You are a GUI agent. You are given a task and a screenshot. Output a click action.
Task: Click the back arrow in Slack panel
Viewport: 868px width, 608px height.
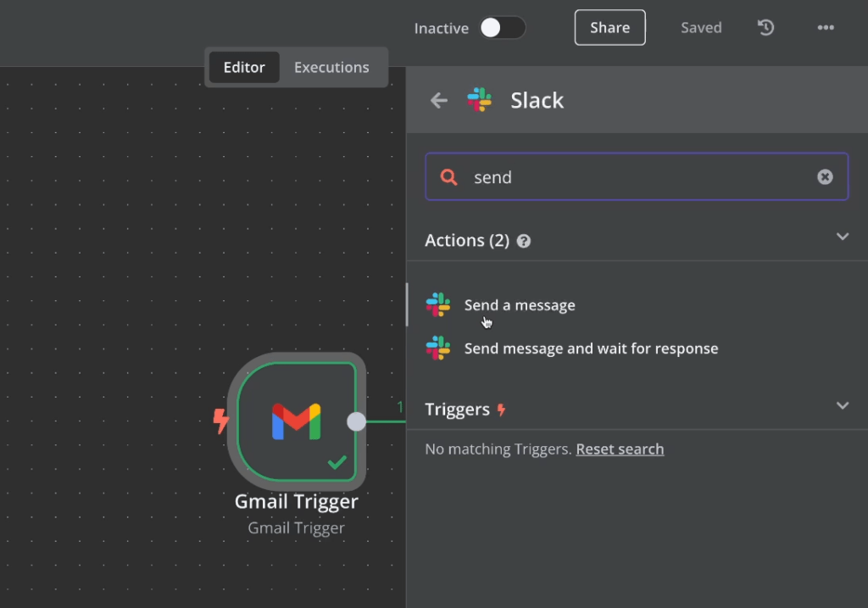click(438, 101)
